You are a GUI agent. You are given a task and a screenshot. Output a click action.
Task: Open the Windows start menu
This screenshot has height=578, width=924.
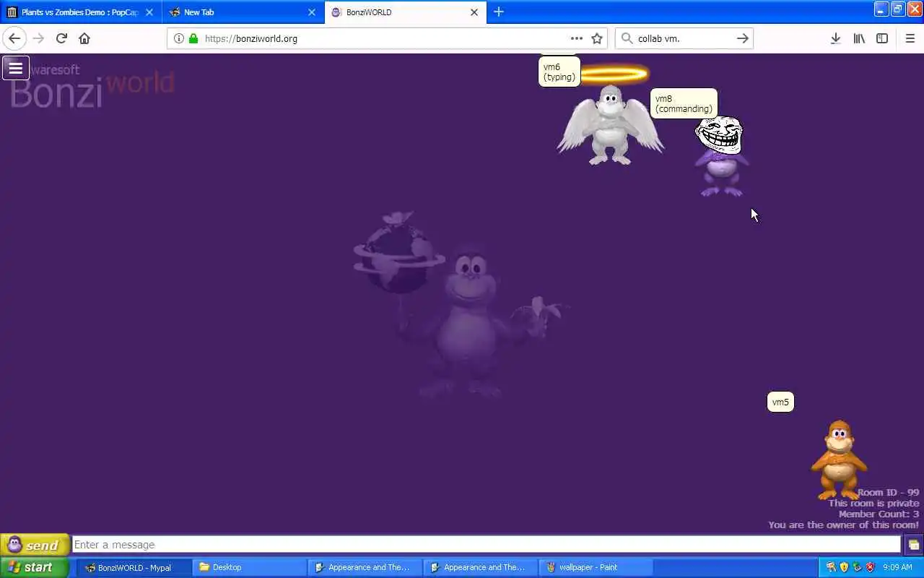point(34,567)
